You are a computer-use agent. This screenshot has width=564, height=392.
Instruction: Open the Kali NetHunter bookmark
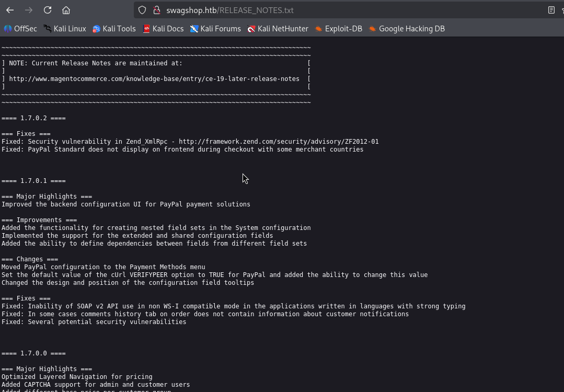(278, 29)
